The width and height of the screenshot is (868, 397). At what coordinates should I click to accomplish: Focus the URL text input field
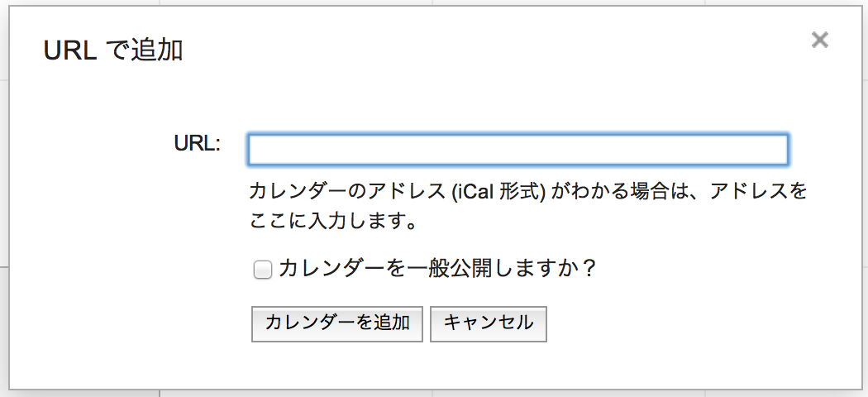click(517, 150)
